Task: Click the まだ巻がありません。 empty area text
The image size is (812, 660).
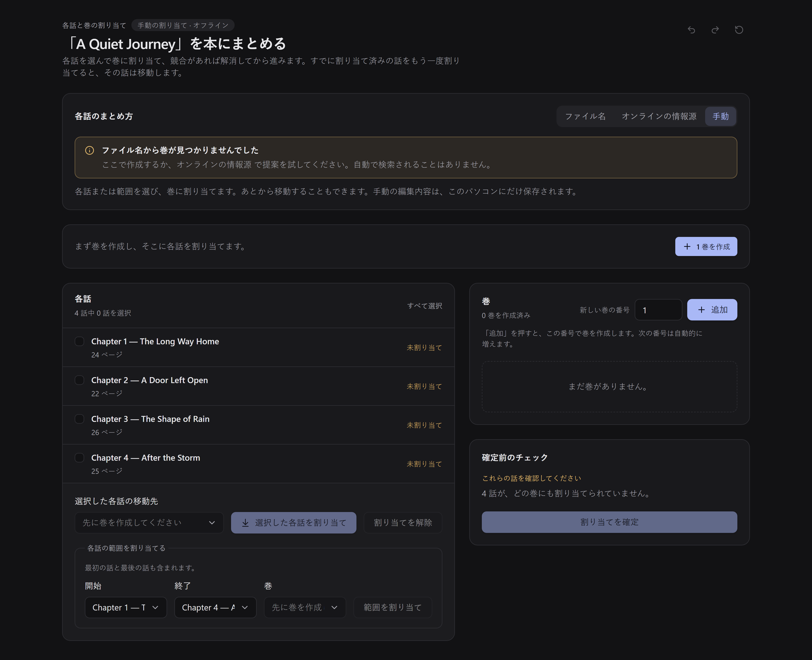Action: [x=609, y=387]
